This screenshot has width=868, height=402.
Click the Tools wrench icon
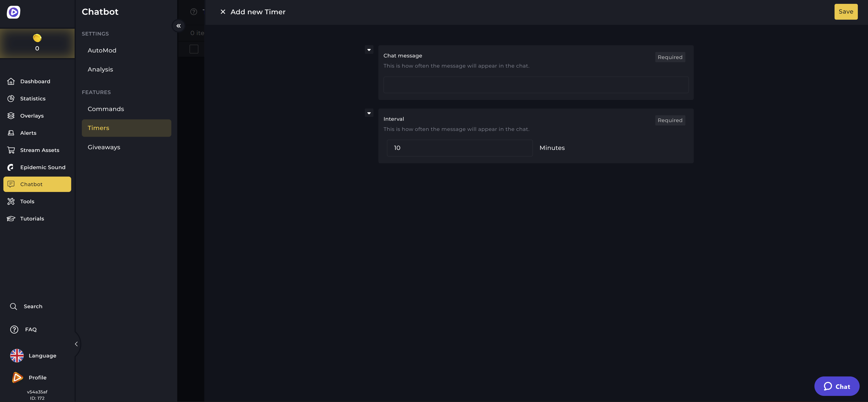click(x=11, y=201)
